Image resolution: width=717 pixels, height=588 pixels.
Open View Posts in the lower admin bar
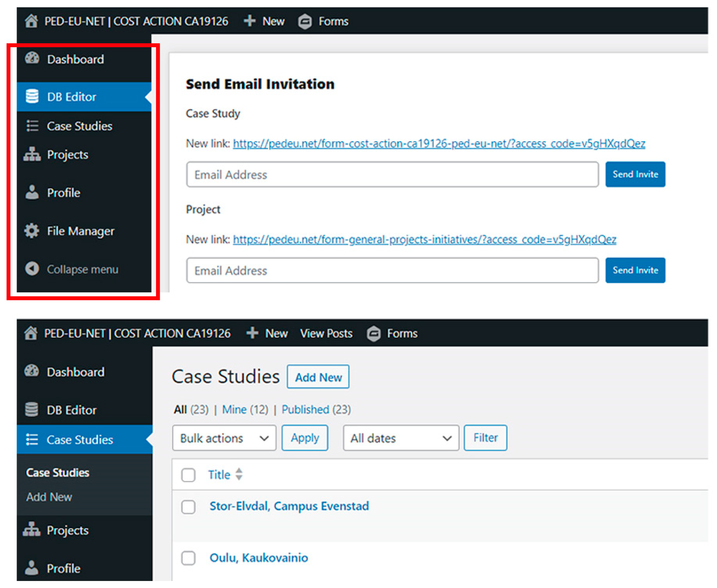(326, 333)
